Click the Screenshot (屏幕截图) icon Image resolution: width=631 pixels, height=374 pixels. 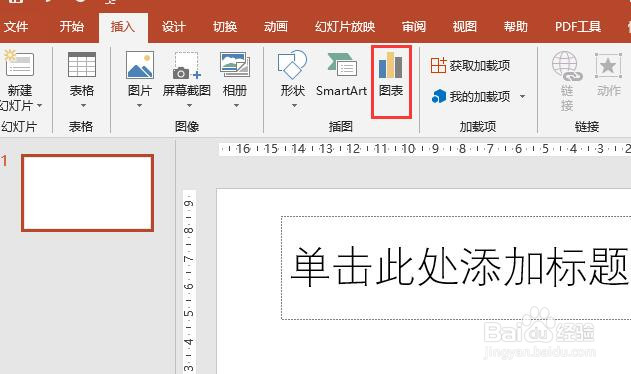click(187, 65)
